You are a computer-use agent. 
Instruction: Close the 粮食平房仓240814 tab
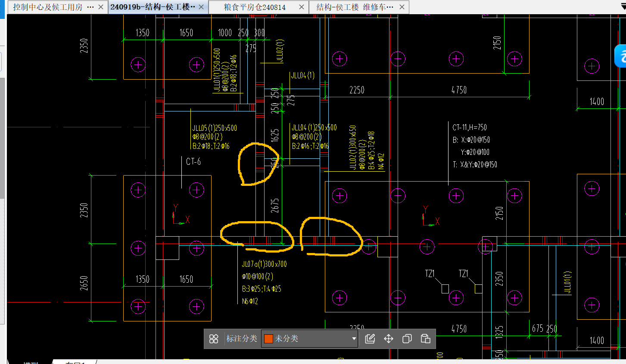tap(302, 7)
